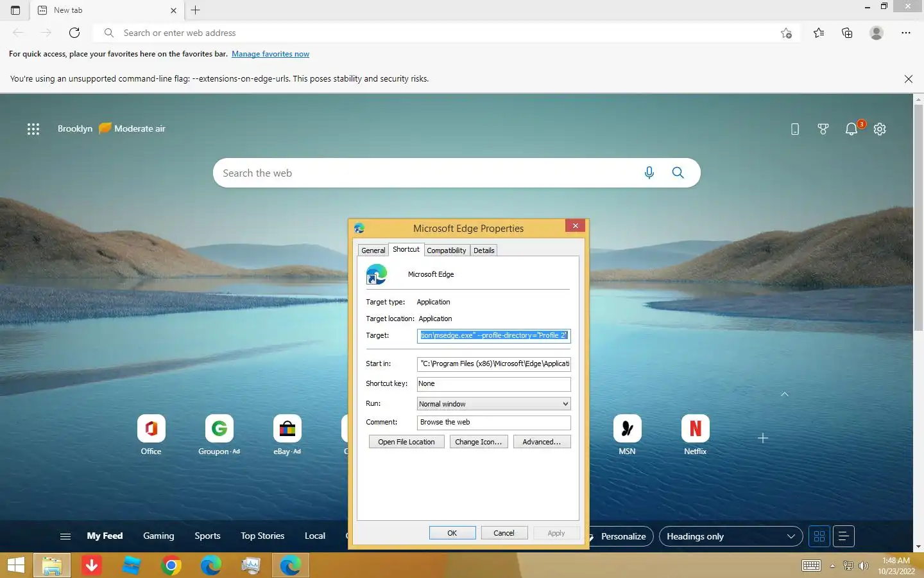Open the profile avatar icon
The image size is (924, 578).
(877, 33)
